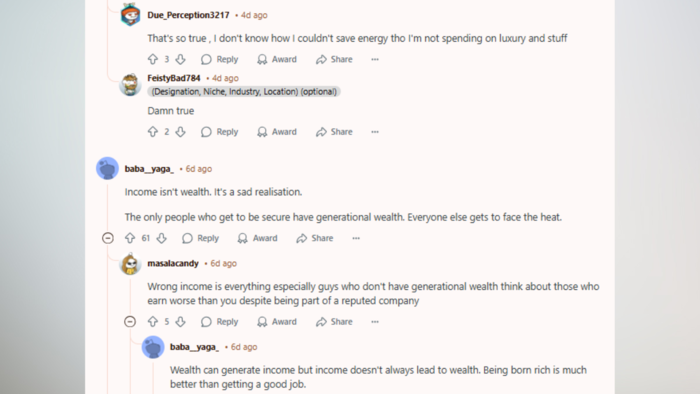
Task: Open more options on masalacandy's comment
Action: pos(375,322)
